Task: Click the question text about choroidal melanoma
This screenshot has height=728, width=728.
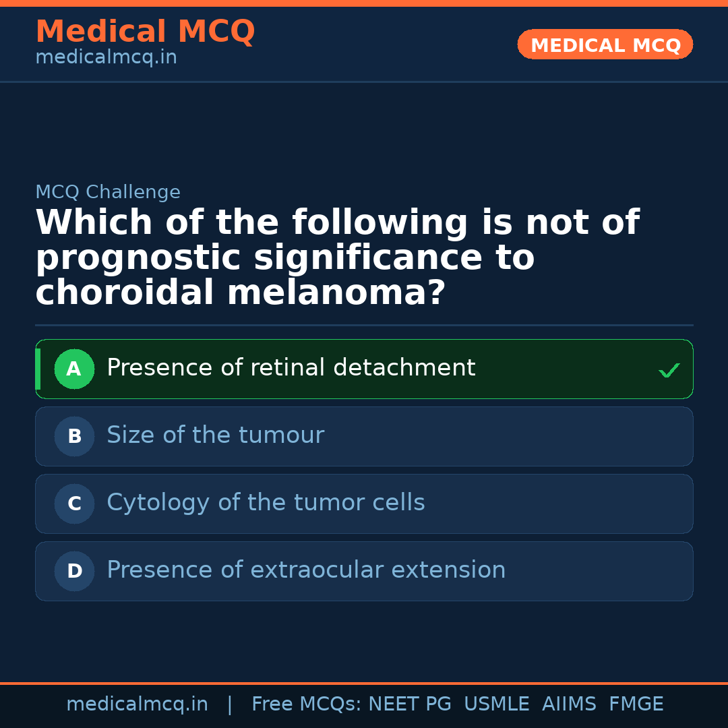Action: pyautogui.click(x=337, y=258)
